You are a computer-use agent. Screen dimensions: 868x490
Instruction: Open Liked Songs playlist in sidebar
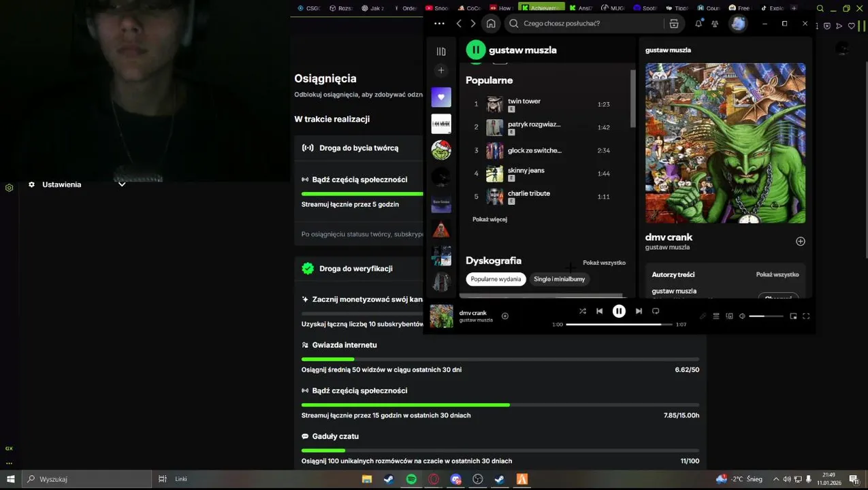(441, 97)
